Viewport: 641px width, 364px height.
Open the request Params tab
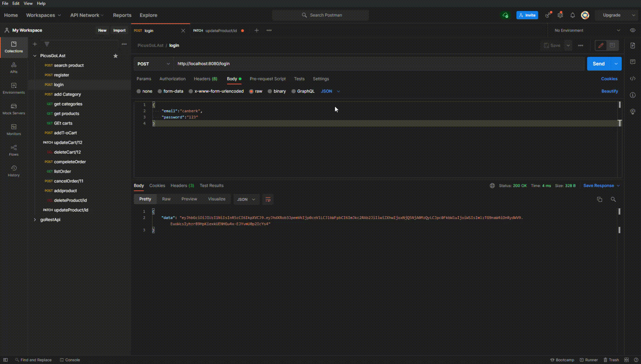(144, 79)
